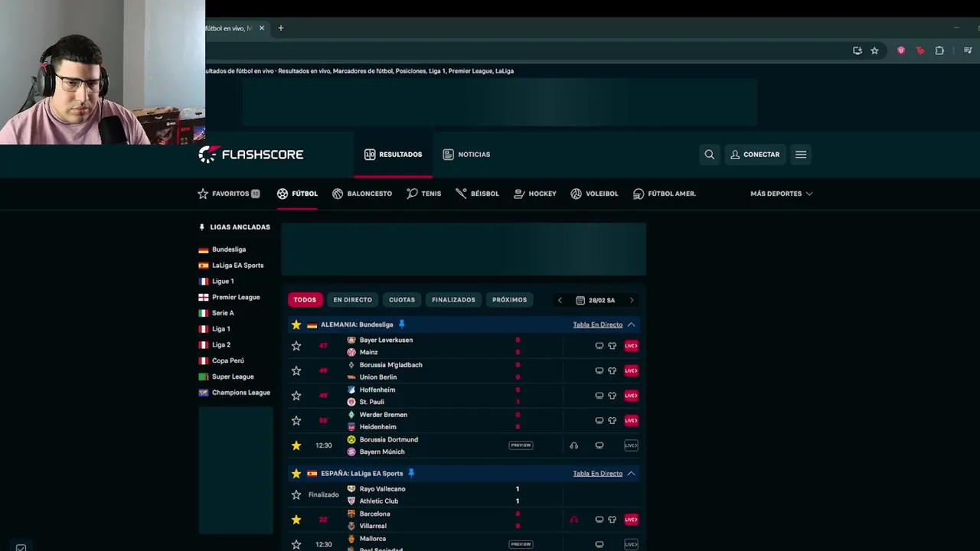The width and height of the screenshot is (980, 551).
Task: Switch to the Próximos tab
Action: tap(509, 300)
